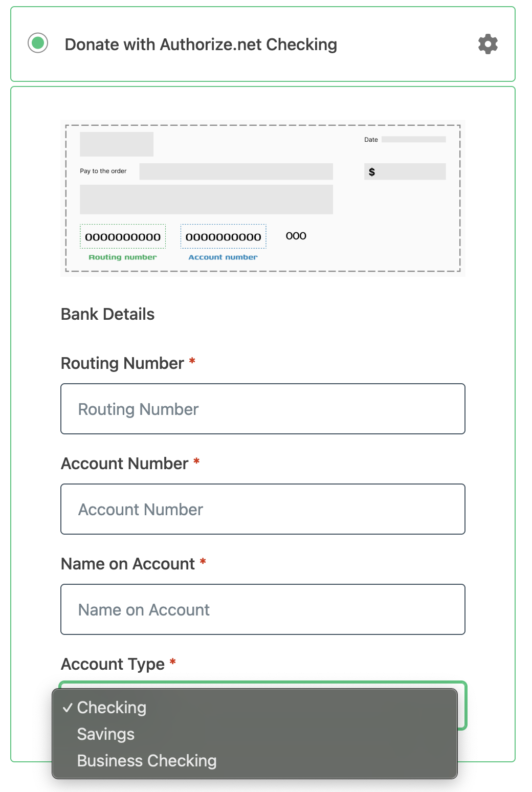This screenshot has width=532, height=792.
Task: Select the Authorize.net Checking radio button
Action: 38,43
